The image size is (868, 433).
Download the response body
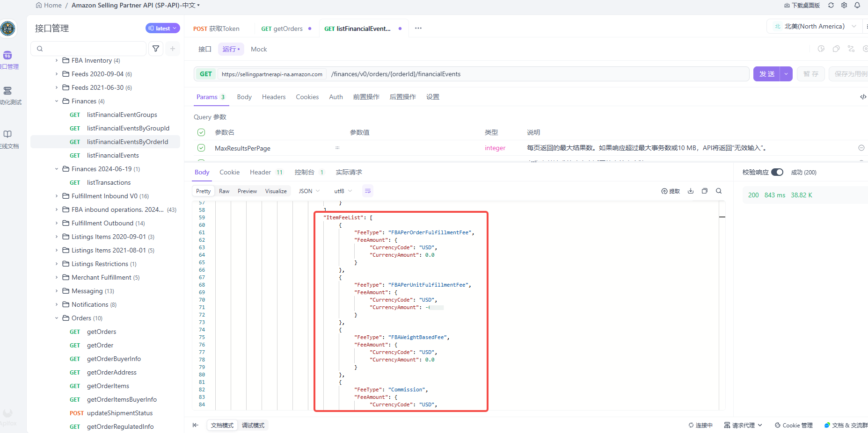point(691,191)
